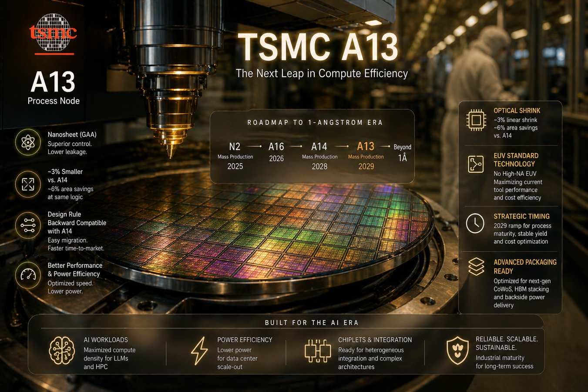Screen dimensions: 588x392
Task: Select the shield icon beside Reliable. Scalable.
Action: (x=457, y=351)
